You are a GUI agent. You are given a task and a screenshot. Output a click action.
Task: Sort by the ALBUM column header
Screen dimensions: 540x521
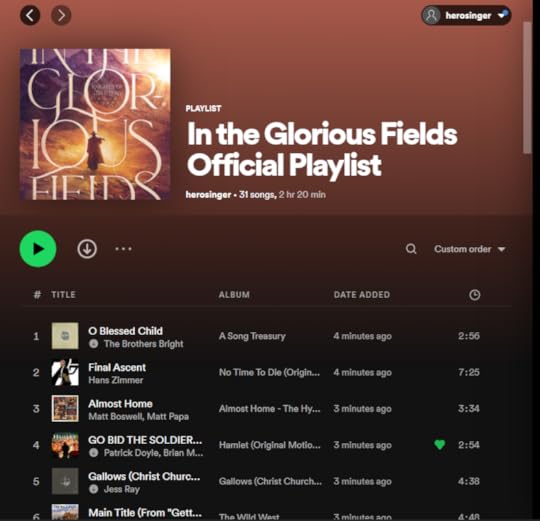click(234, 295)
